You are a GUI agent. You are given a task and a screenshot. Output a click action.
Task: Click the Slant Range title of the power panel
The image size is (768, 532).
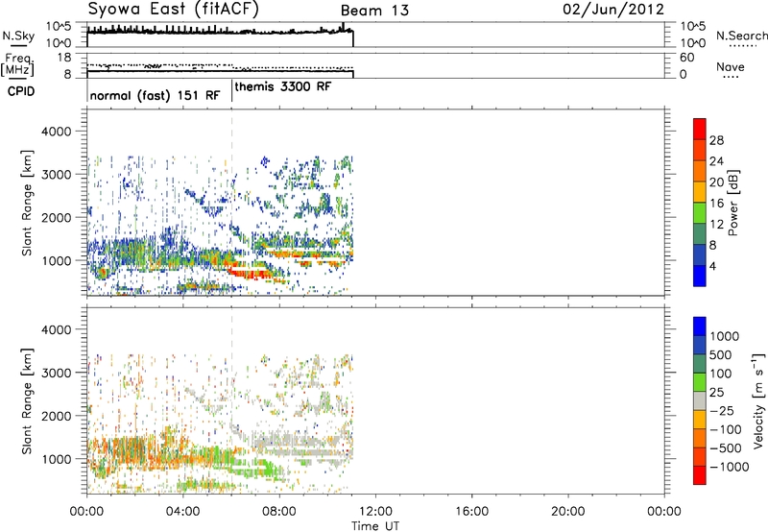[x=28, y=203]
